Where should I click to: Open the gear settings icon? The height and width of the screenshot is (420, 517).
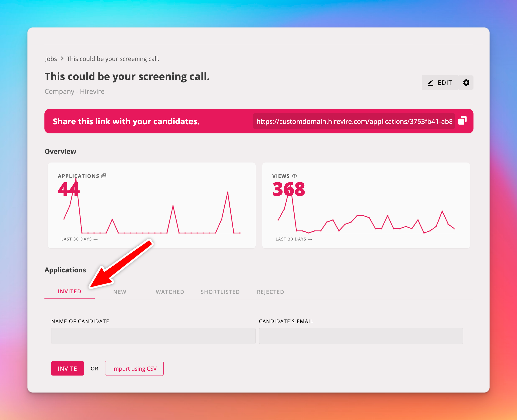466,82
